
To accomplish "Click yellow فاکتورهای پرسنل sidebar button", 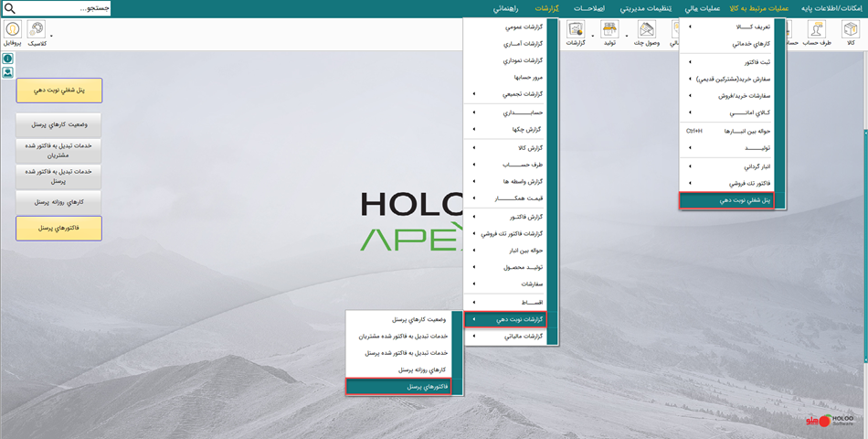I will (x=58, y=228).
